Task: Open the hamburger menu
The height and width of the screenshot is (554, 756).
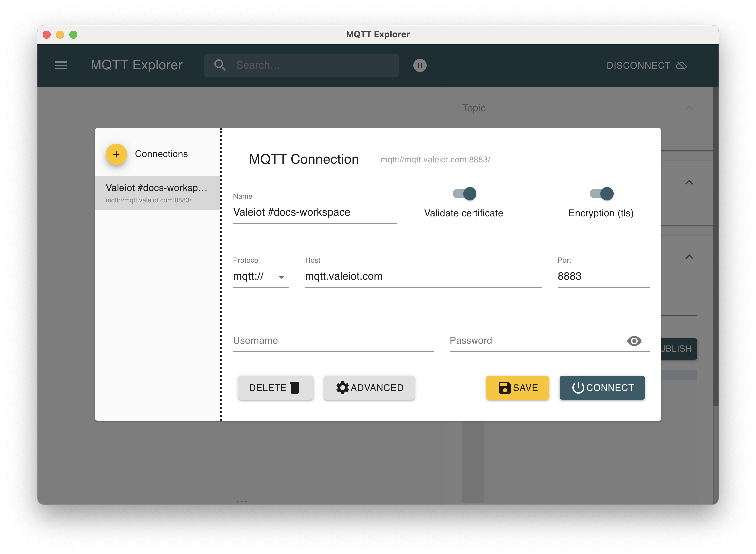Action: pos(62,65)
